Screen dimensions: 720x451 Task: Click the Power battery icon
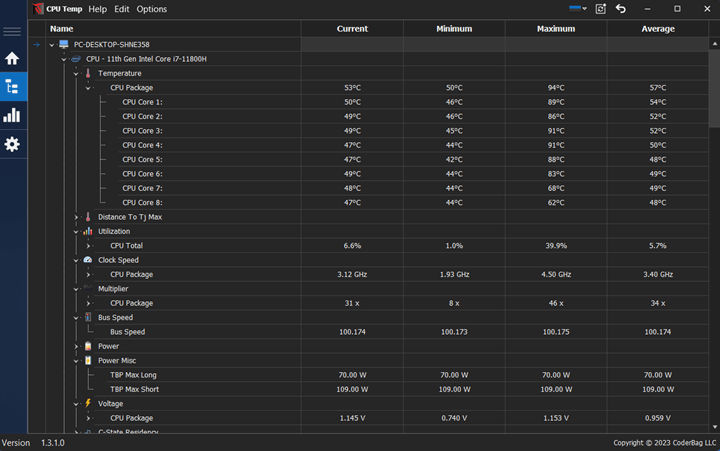click(88, 346)
